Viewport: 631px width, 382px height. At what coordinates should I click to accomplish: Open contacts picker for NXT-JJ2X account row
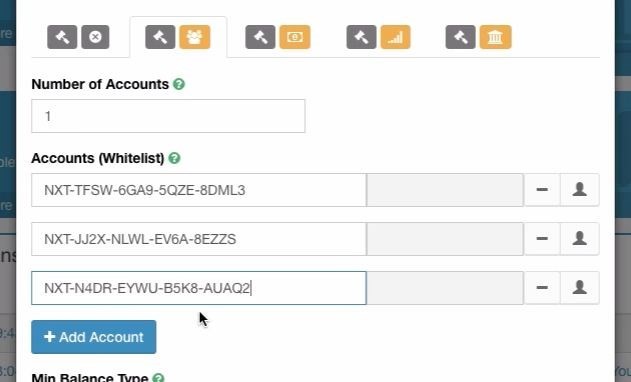pos(579,239)
